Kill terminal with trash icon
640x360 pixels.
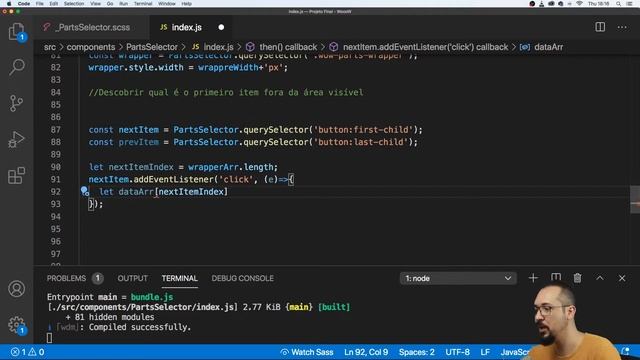coord(577,278)
